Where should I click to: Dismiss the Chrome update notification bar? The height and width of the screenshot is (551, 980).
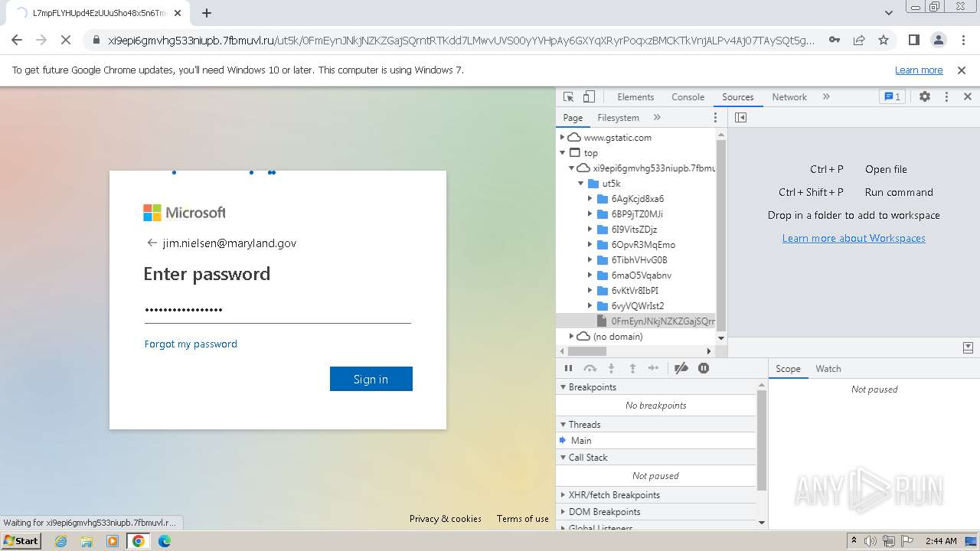click(962, 70)
